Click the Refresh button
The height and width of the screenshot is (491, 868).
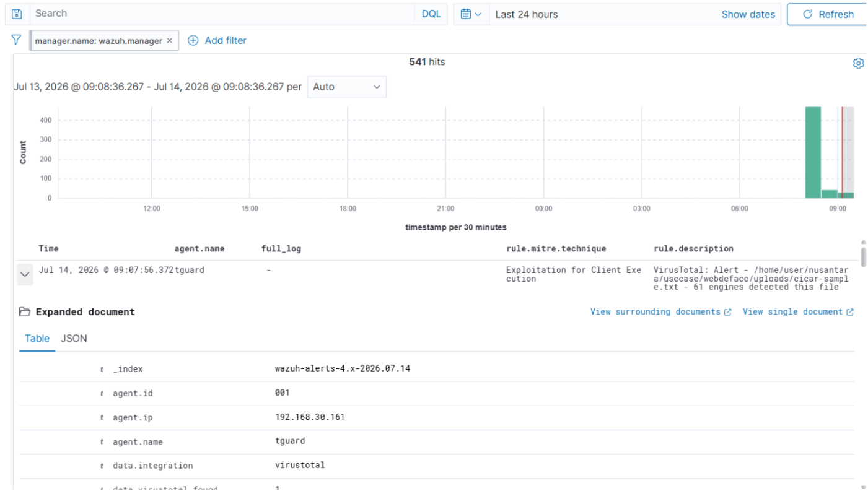(x=828, y=14)
